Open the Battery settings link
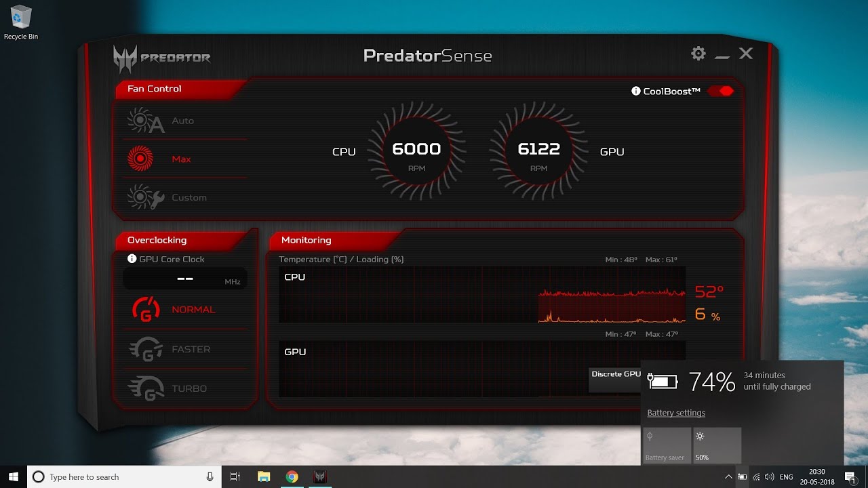The height and width of the screenshot is (488, 868). point(676,413)
